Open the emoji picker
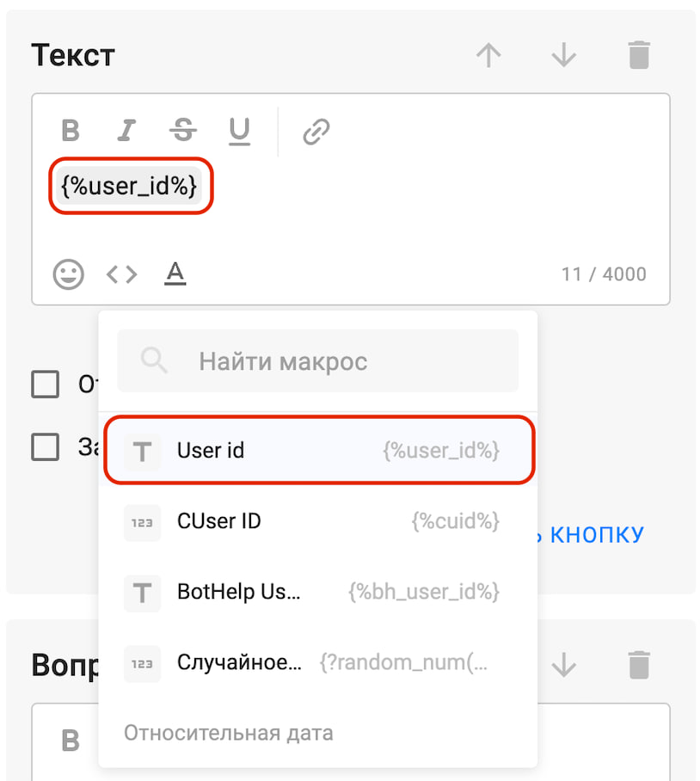This screenshot has height=781, width=700. click(69, 274)
